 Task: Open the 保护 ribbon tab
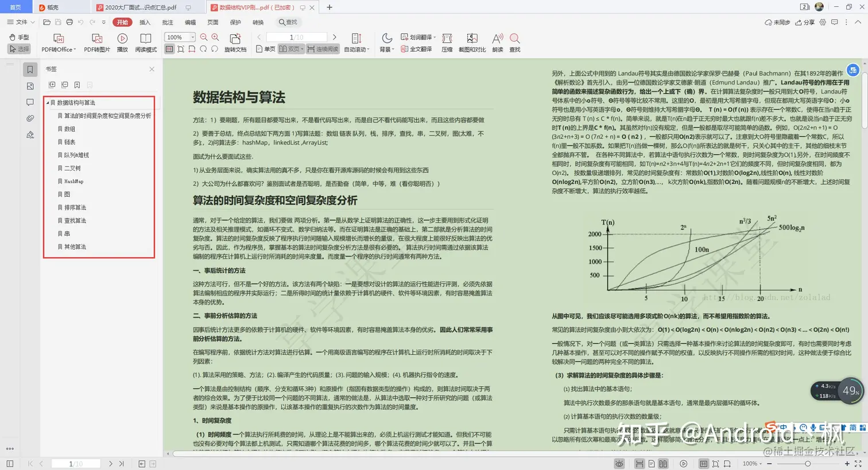235,22
